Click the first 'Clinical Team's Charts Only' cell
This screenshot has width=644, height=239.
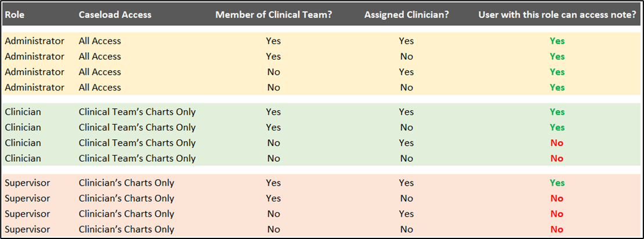[137, 112]
